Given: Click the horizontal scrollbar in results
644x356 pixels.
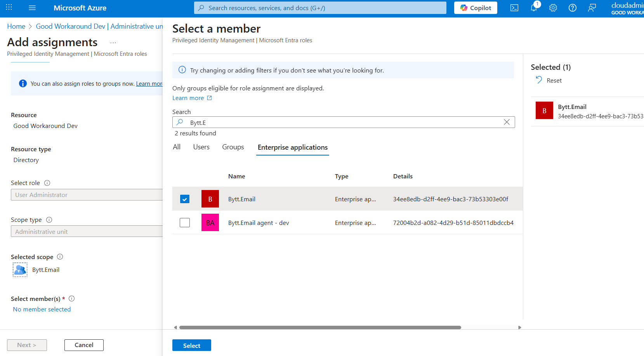Looking at the screenshot, I should (320, 327).
